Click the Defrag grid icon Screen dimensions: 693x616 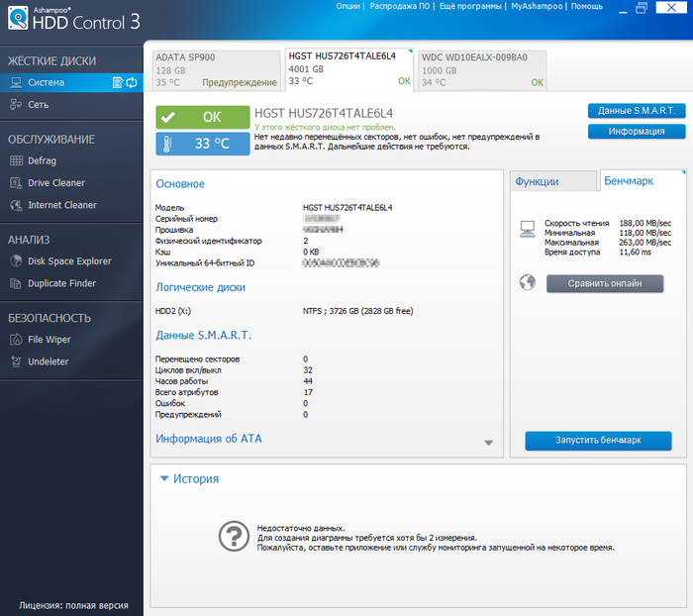[16, 160]
